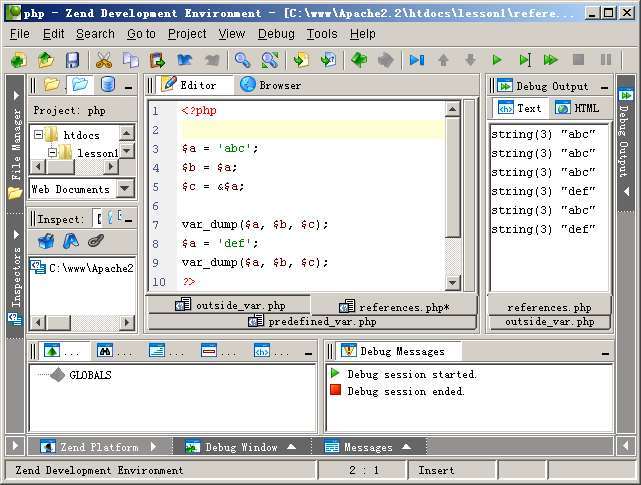
Task: Collapse the lesson1 folder node
Action: pos(52,153)
